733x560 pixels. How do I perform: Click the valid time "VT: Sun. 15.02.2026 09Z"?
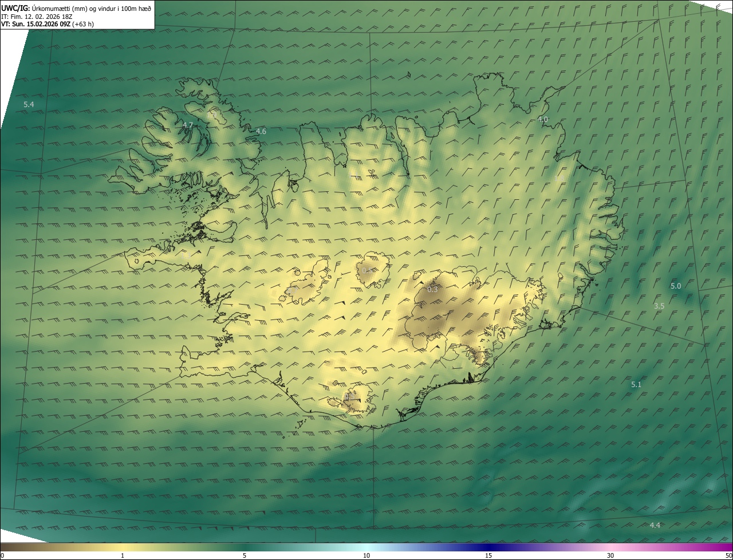pyautogui.click(x=36, y=24)
